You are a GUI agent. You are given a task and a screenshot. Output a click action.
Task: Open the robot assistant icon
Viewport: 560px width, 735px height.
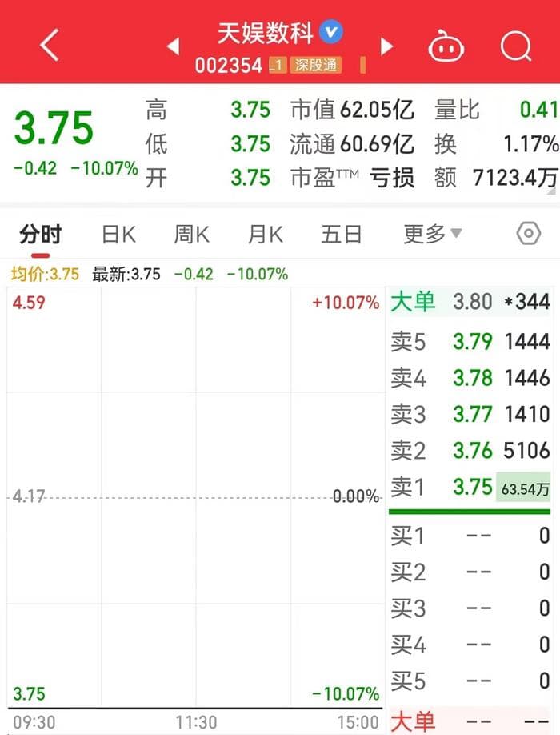[x=446, y=46]
